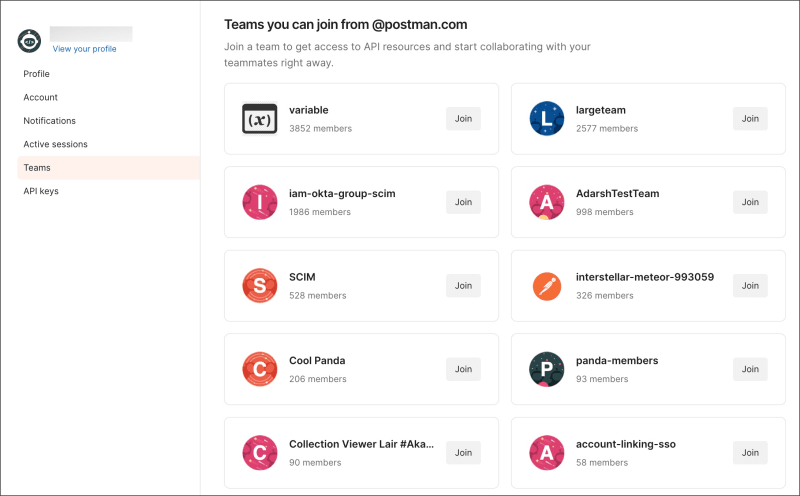Click the 93 members count
The image size is (800, 496).
(x=602, y=379)
